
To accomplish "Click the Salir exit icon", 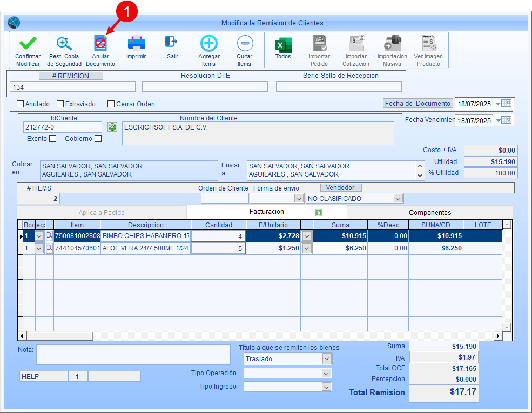I will pos(172,43).
